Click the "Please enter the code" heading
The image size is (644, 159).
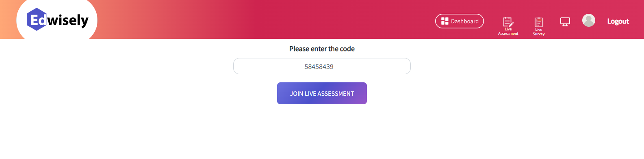click(x=322, y=49)
